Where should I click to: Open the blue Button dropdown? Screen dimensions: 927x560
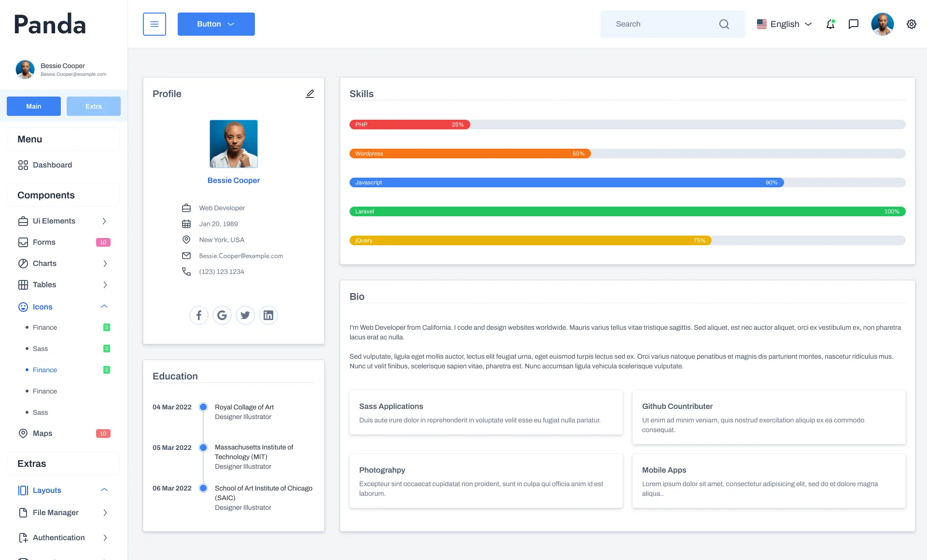[216, 24]
